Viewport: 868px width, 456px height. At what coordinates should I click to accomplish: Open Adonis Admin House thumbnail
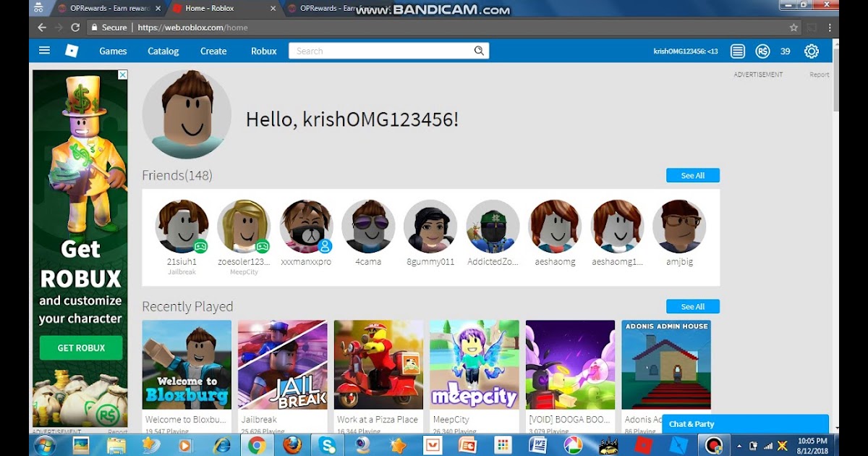(x=666, y=365)
